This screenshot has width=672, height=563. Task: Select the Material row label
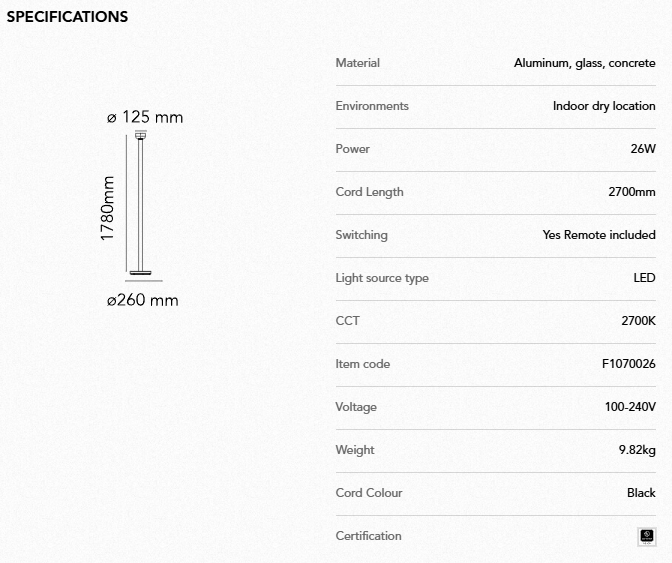tap(357, 63)
